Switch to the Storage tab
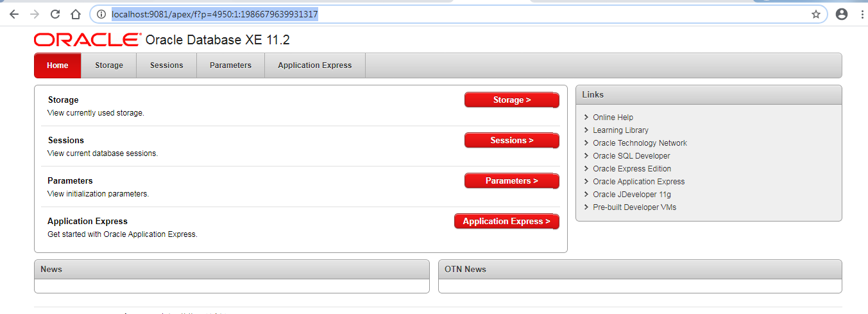 [x=109, y=65]
